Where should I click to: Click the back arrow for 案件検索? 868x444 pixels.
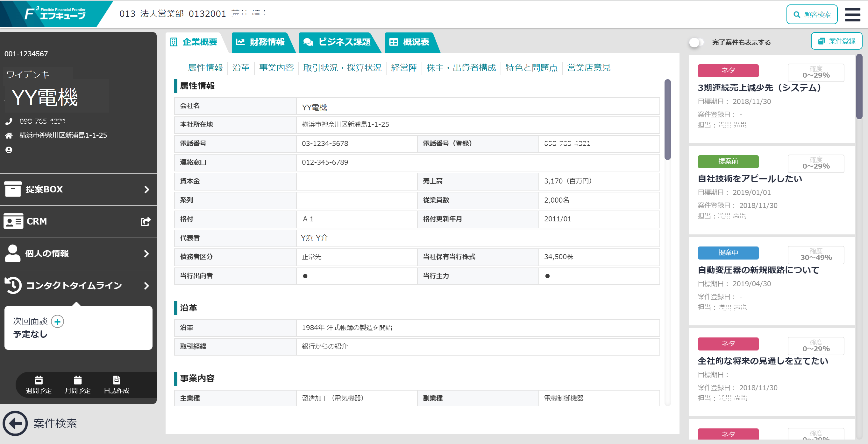click(x=15, y=423)
